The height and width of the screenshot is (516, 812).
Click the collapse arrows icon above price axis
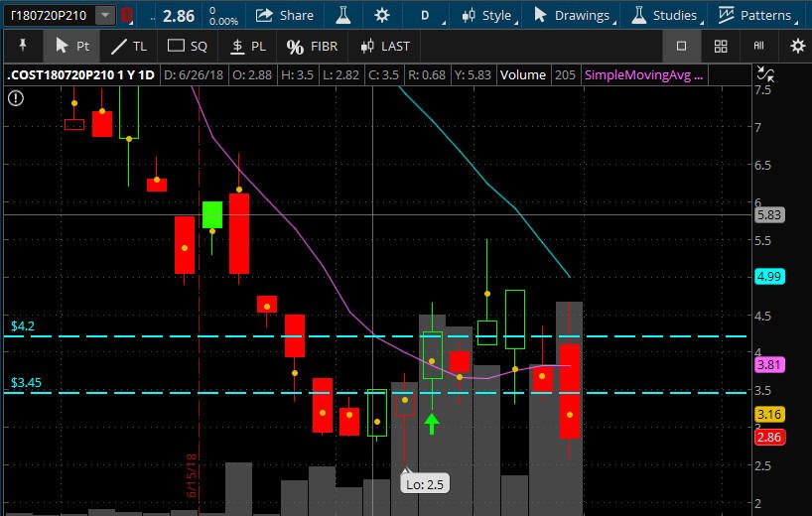pos(765,74)
